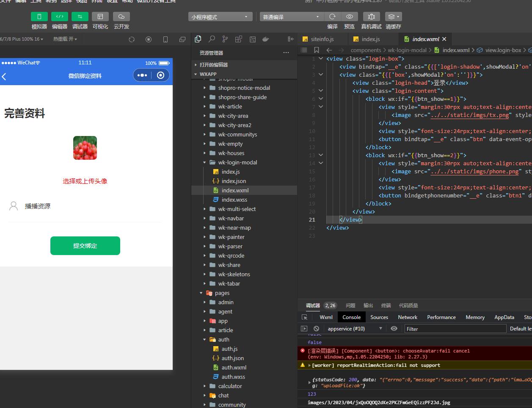Image resolution: width=532 pixels, height=408 pixels.
Task: Open the compile mode (普通编译) dropdown
Action: coord(291,17)
